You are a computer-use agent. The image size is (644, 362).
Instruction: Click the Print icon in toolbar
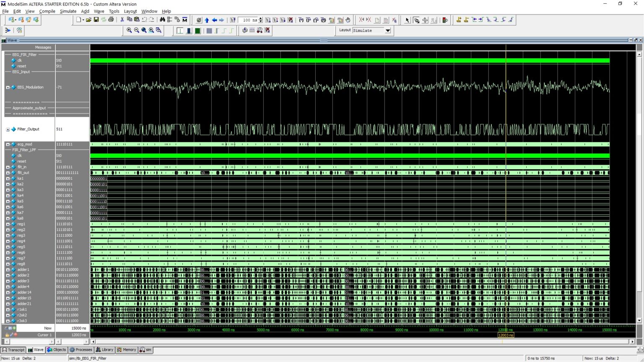click(x=111, y=20)
